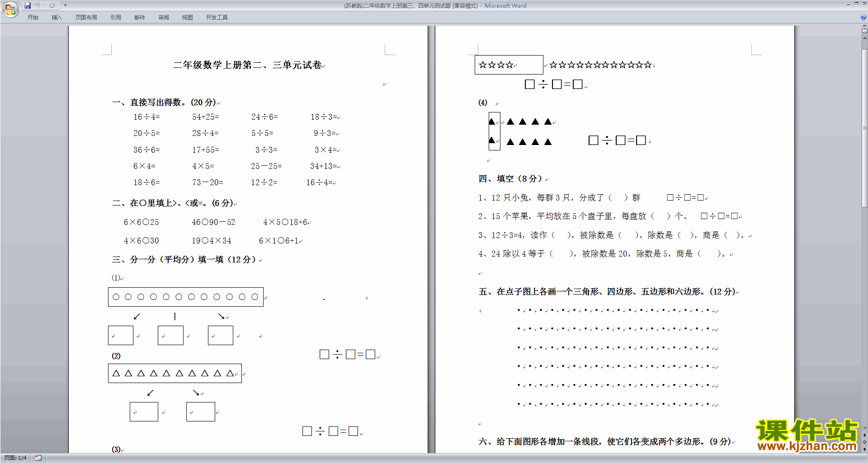This screenshot has height=463, width=868.
Task: Click the equation 17+55=
Action: click(x=206, y=150)
